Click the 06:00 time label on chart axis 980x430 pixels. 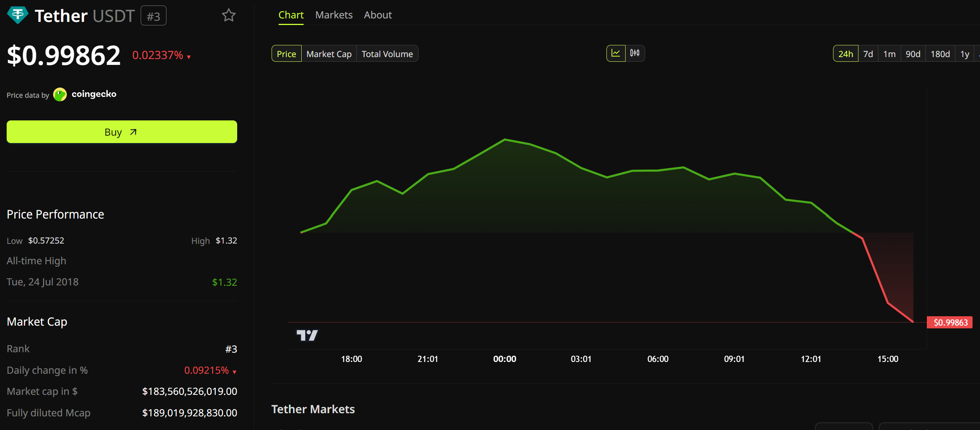pyautogui.click(x=658, y=359)
